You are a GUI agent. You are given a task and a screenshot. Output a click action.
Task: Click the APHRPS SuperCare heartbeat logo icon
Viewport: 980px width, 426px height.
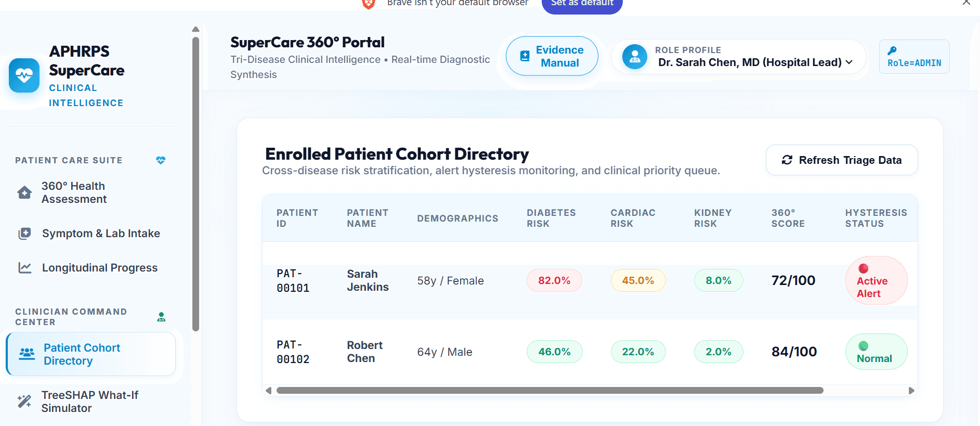pos(24,75)
